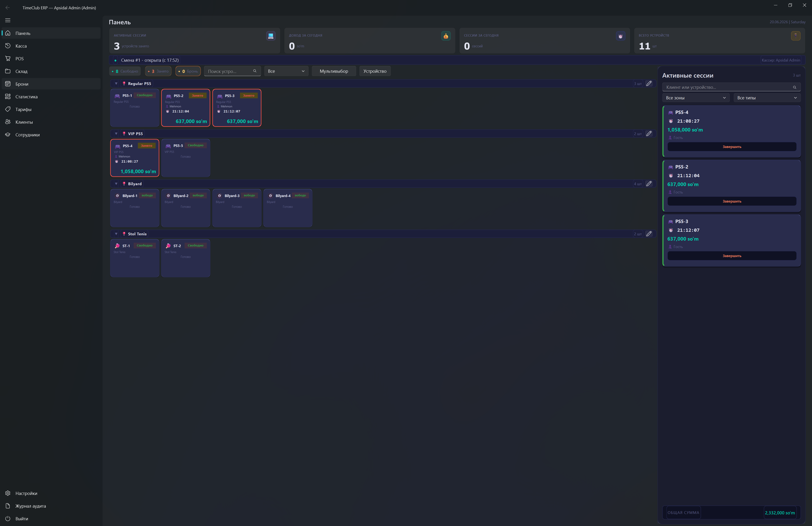This screenshot has width=812, height=526.
Task: Select the Bilyard-4 table card
Action: click(x=288, y=208)
